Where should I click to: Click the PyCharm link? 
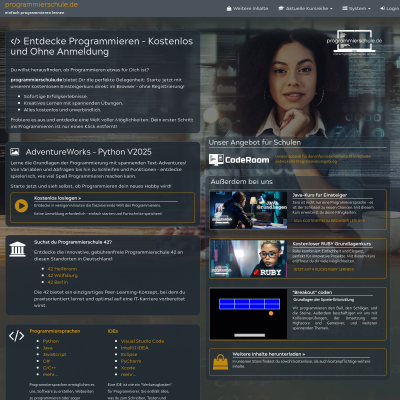131,361
